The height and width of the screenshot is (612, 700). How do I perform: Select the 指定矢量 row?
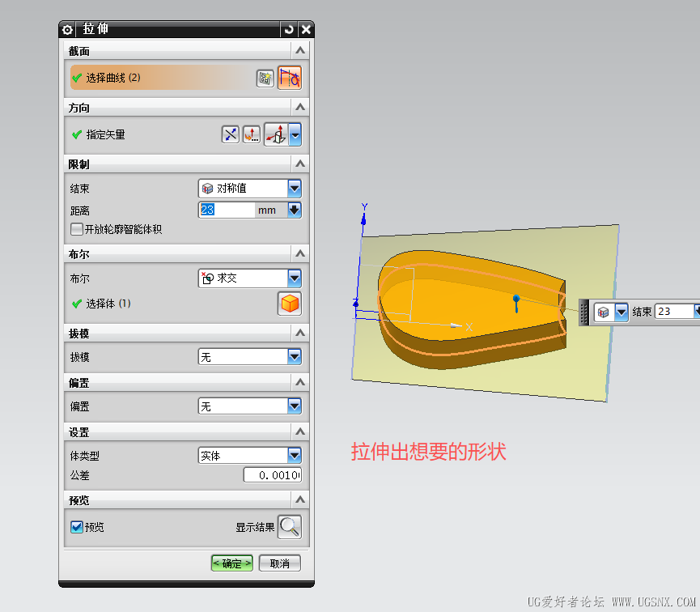click(x=145, y=134)
